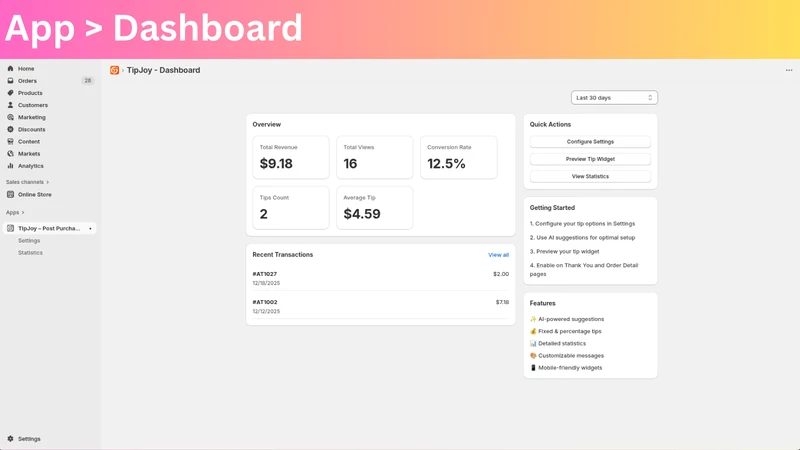Click the pin dot beside TipJoy app
The width and height of the screenshot is (800, 450).
[90, 229]
